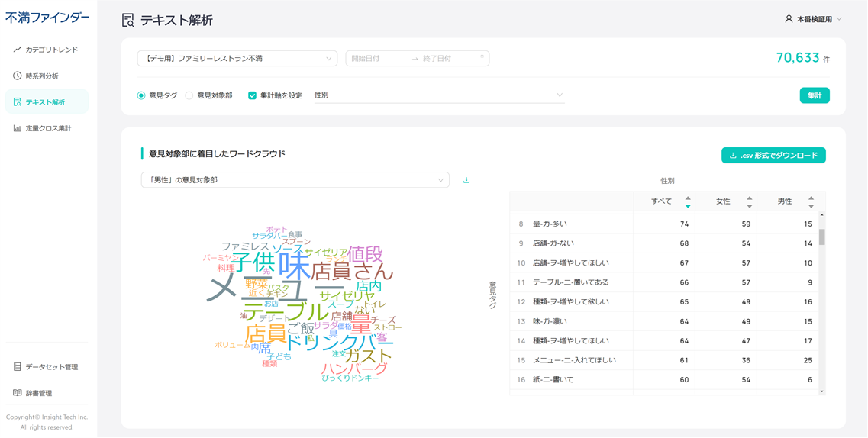Click the .csv 形式でダウンロード button
868x438 pixels.
click(773, 156)
